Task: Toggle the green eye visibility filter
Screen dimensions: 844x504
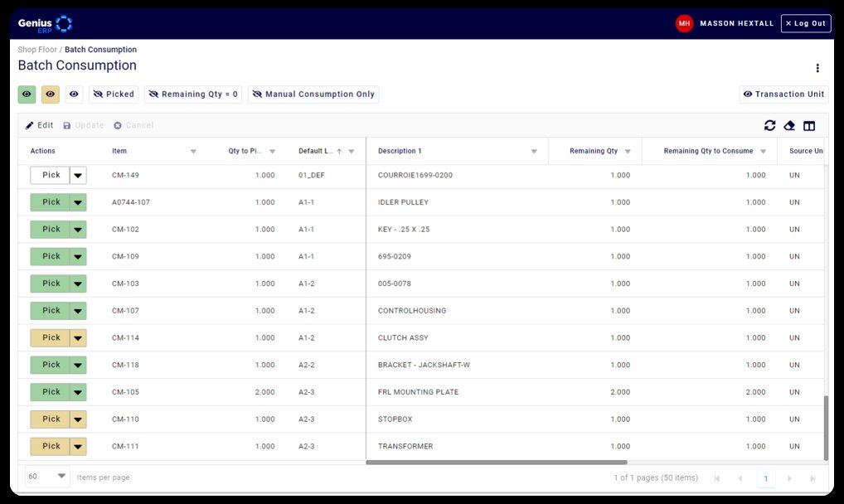Action: tap(27, 94)
